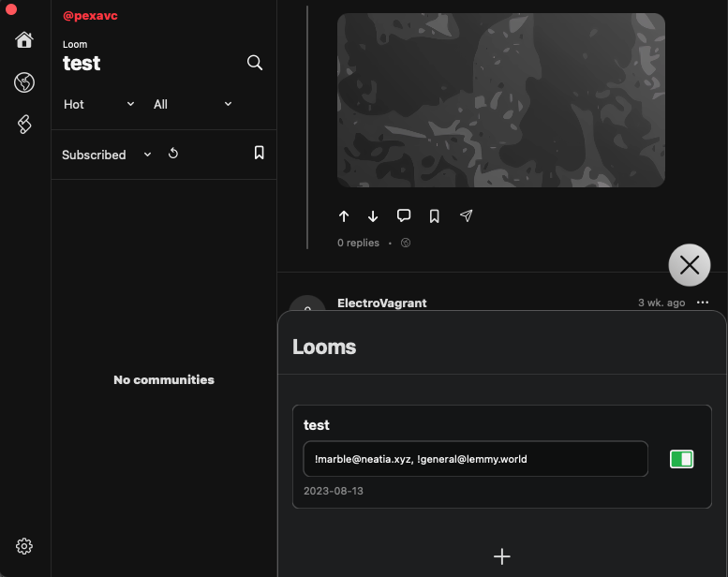Open saved bookmarks in sidebar header

(x=260, y=153)
